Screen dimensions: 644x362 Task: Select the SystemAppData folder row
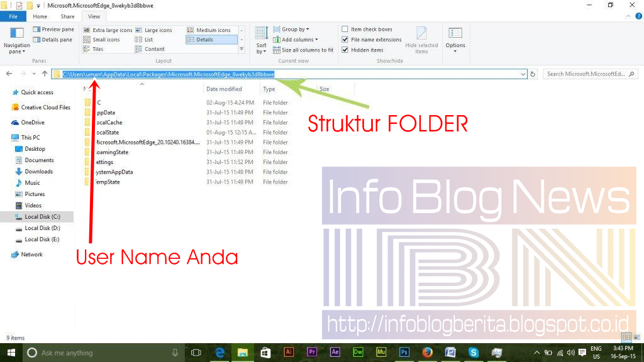point(187,172)
